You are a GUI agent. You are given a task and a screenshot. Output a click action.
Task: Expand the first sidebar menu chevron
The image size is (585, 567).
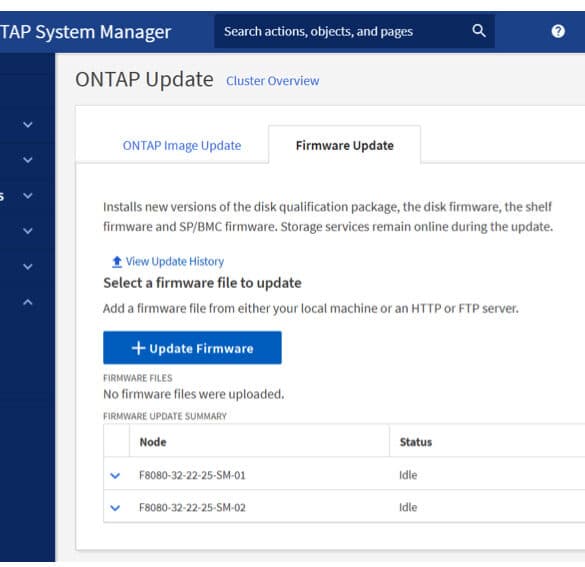tap(28, 125)
